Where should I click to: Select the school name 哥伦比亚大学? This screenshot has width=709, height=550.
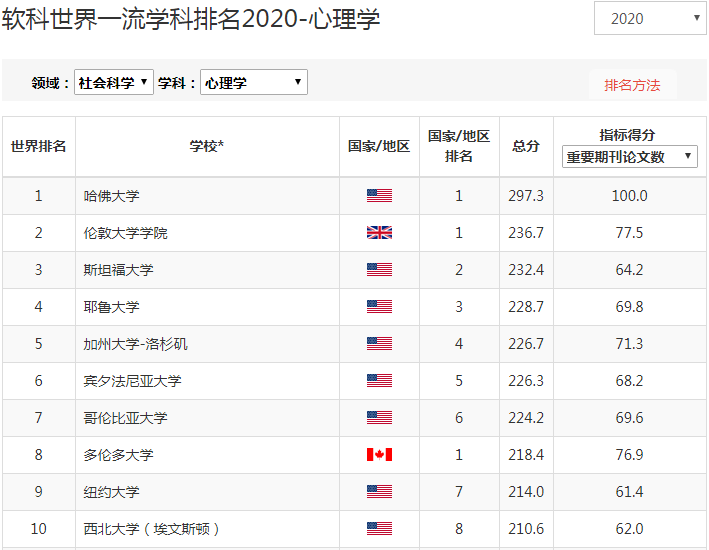point(125,418)
